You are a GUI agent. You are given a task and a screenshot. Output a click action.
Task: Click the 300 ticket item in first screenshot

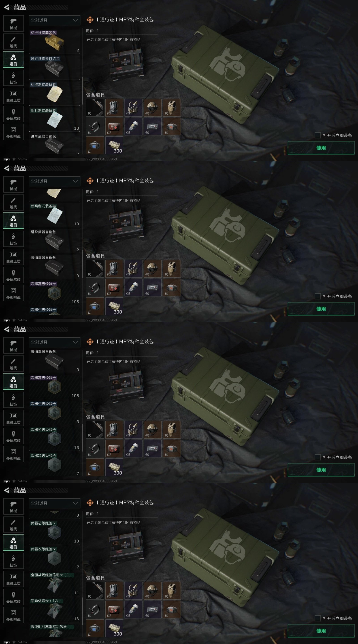pyautogui.click(x=114, y=145)
